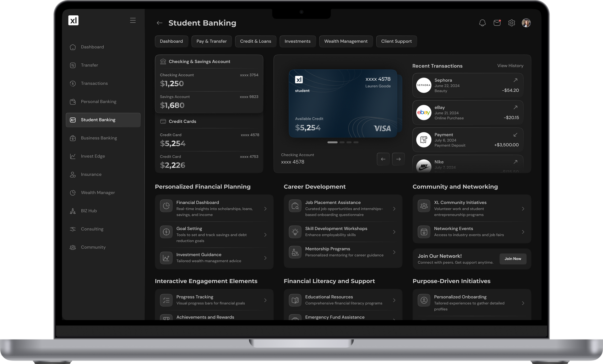Expand the Financial Dashboard chevron
This screenshot has width=603, height=364.
(265, 209)
